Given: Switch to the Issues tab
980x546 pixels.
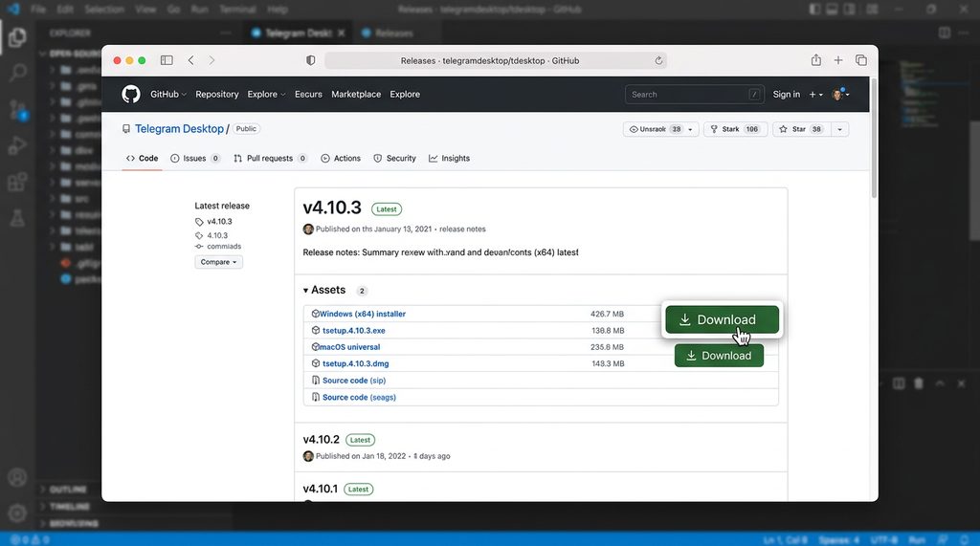Looking at the screenshot, I should pos(195,159).
